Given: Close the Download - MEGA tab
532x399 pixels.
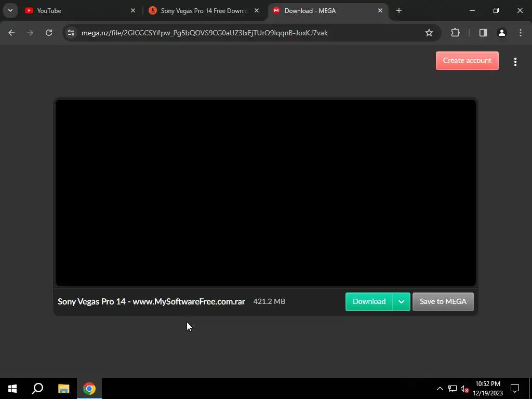Looking at the screenshot, I should pos(380,10).
